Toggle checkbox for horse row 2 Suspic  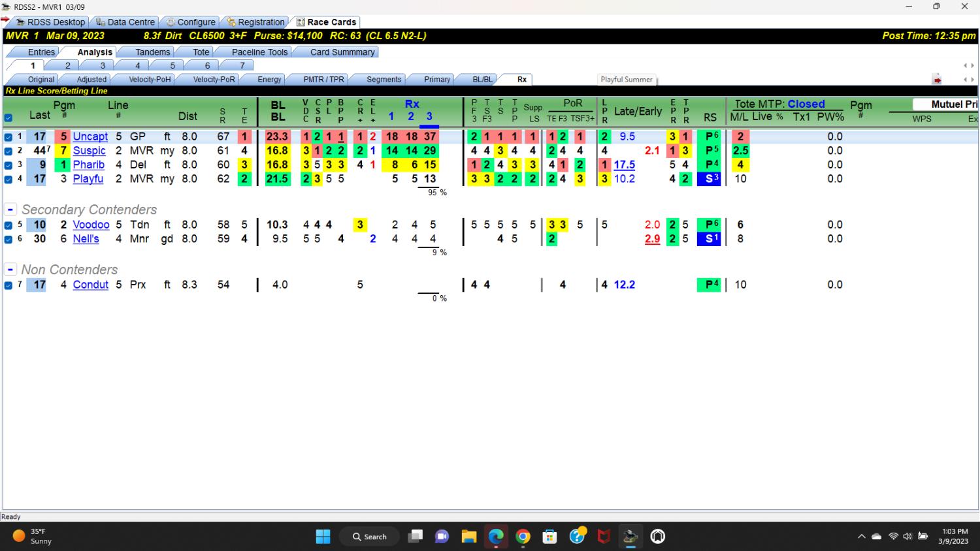[8, 151]
